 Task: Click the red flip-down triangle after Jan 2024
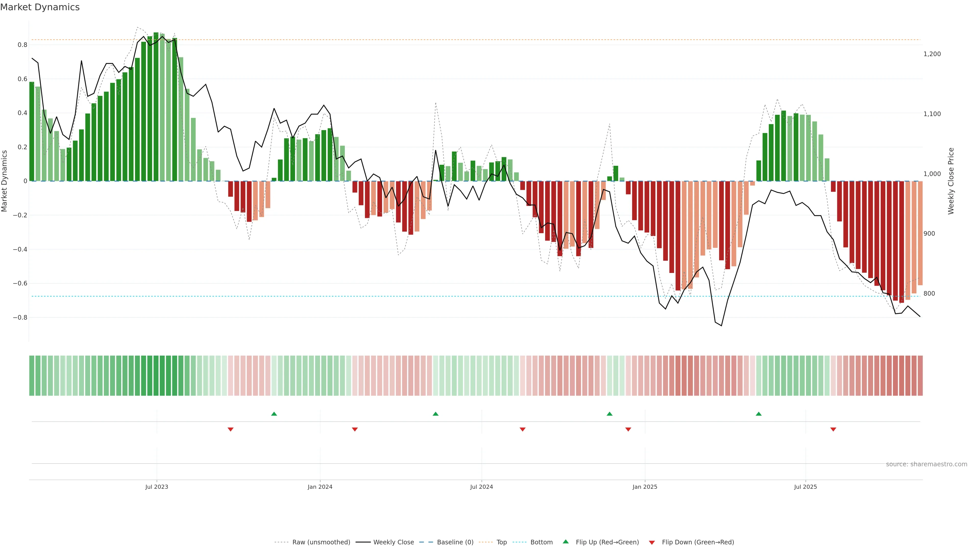(x=355, y=429)
